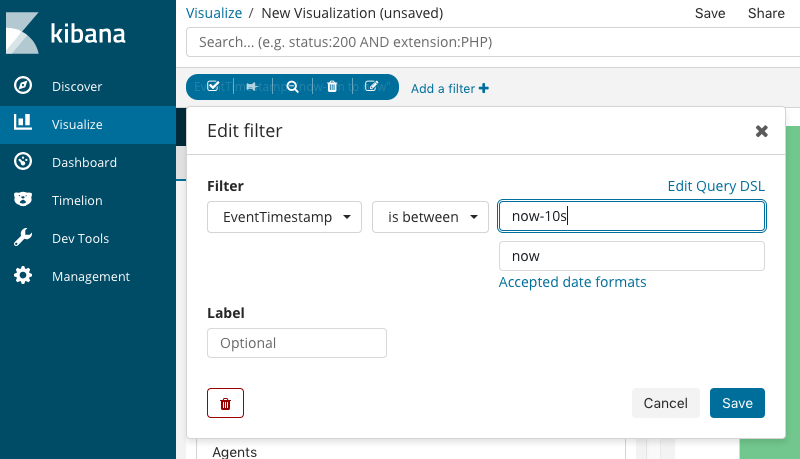Open the EventTimestamp field dropdown
Screen dimensions: 800x459
click(285, 217)
